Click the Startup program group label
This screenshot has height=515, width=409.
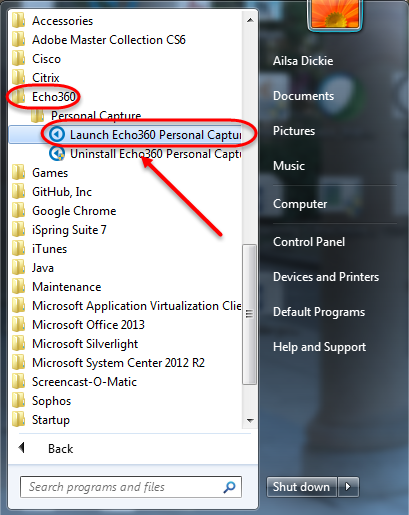(x=51, y=420)
